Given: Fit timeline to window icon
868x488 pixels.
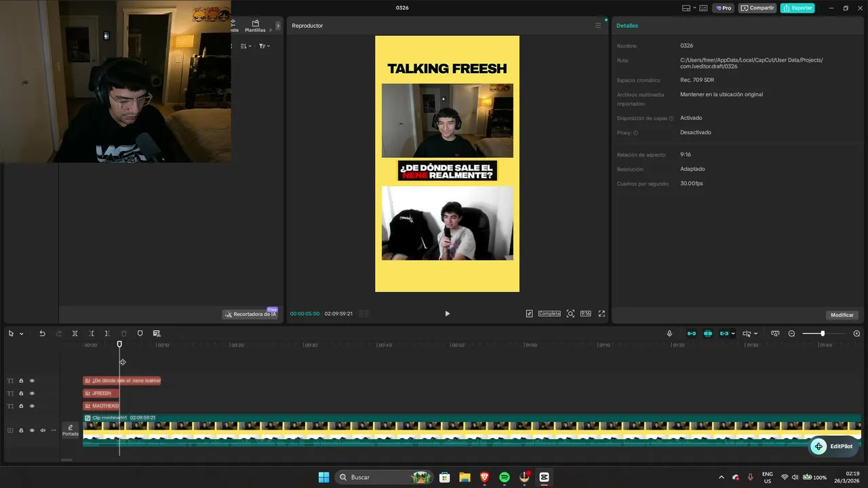Looking at the screenshot, I should (775, 333).
